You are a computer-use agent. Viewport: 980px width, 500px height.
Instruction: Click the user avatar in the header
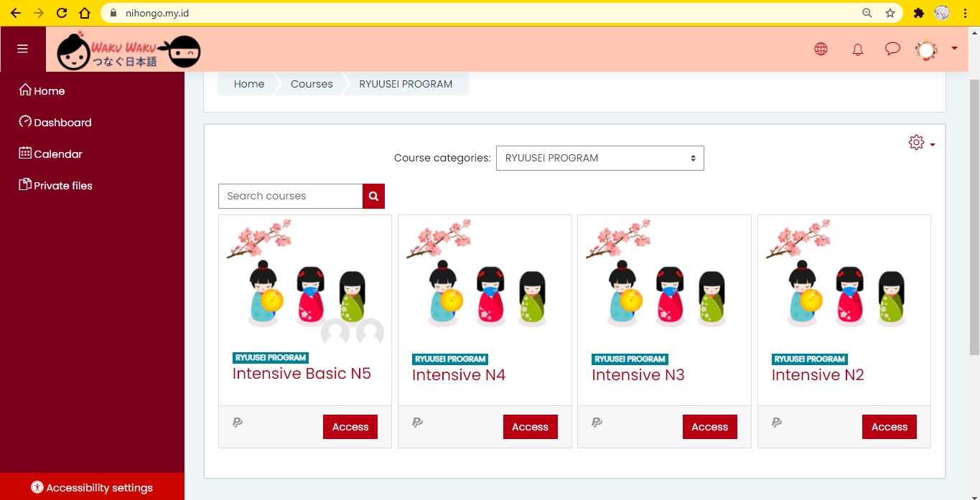coord(926,49)
